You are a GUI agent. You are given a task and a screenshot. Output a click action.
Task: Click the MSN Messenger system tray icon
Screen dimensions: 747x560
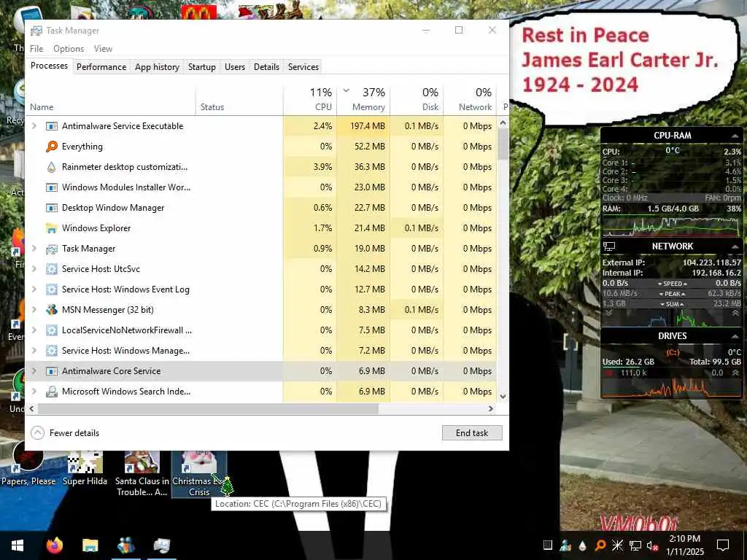[565, 545]
